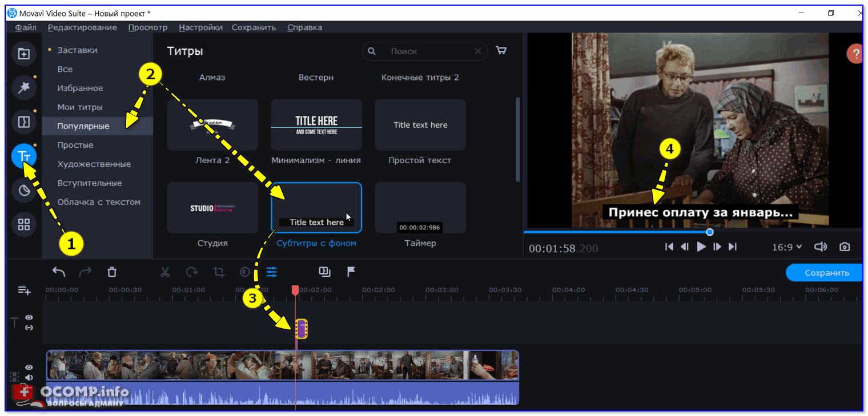
Task: Play the preview video
Action: click(701, 247)
